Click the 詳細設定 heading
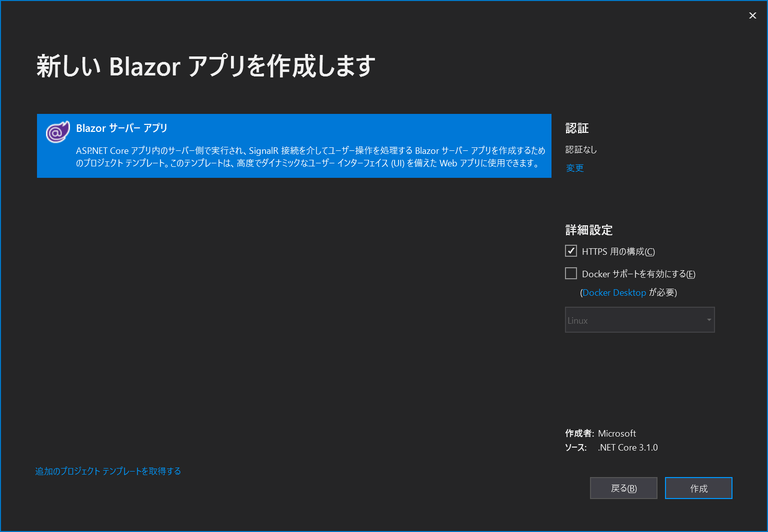 point(589,230)
